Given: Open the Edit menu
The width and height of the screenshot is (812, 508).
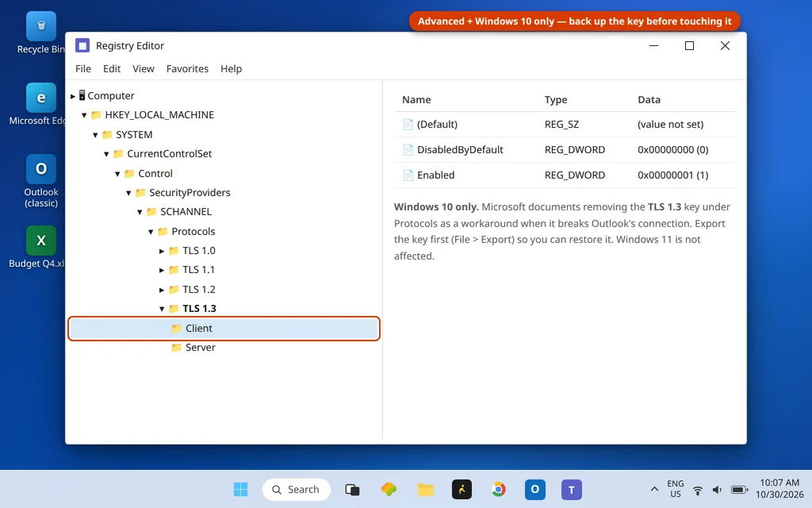Looking at the screenshot, I should point(111,68).
